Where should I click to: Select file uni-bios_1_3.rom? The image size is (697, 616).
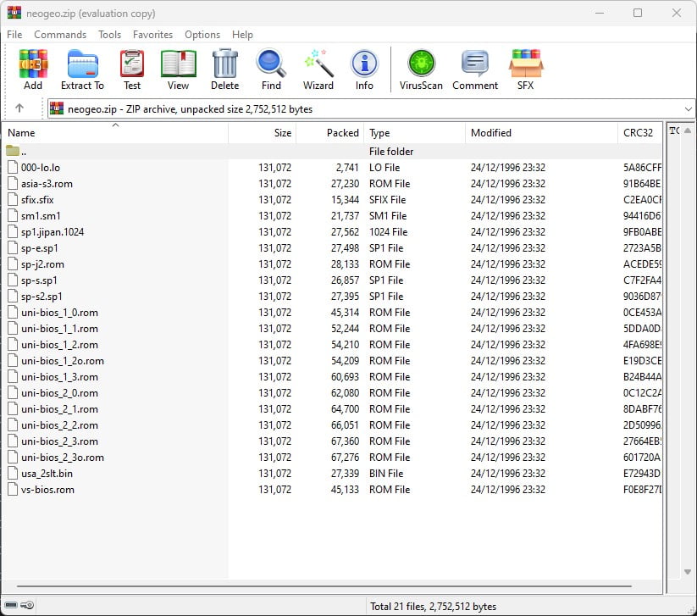coord(59,377)
